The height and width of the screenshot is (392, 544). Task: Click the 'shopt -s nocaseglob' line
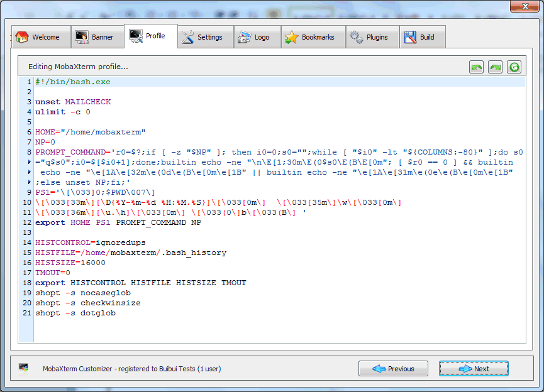pyautogui.click(x=83, y=293)
